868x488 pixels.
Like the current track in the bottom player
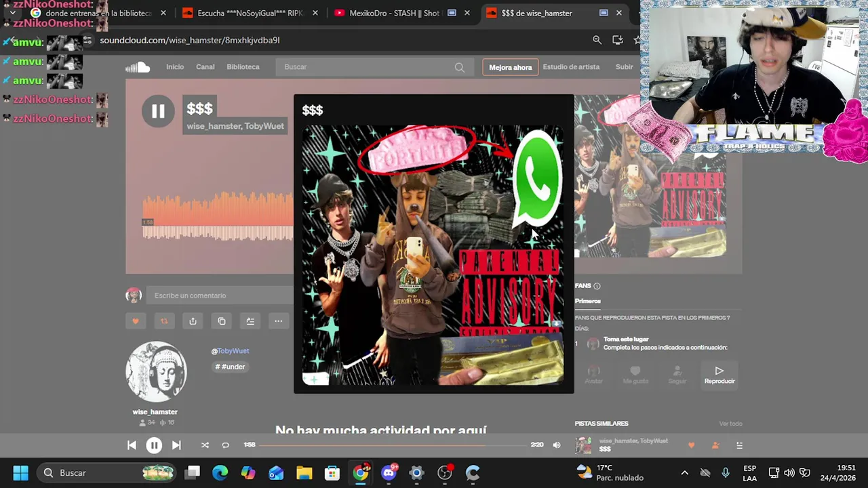tap(691, 445)
